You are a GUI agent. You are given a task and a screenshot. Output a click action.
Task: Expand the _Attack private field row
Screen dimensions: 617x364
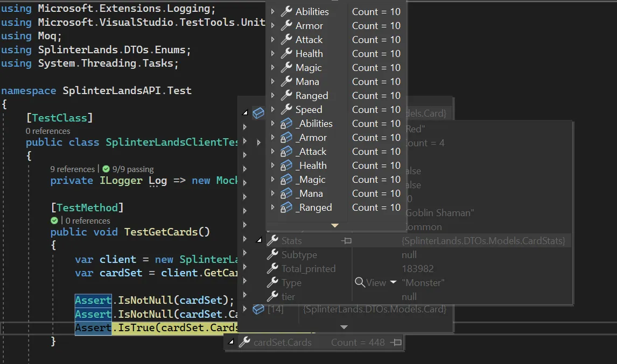tap(272, 151)
